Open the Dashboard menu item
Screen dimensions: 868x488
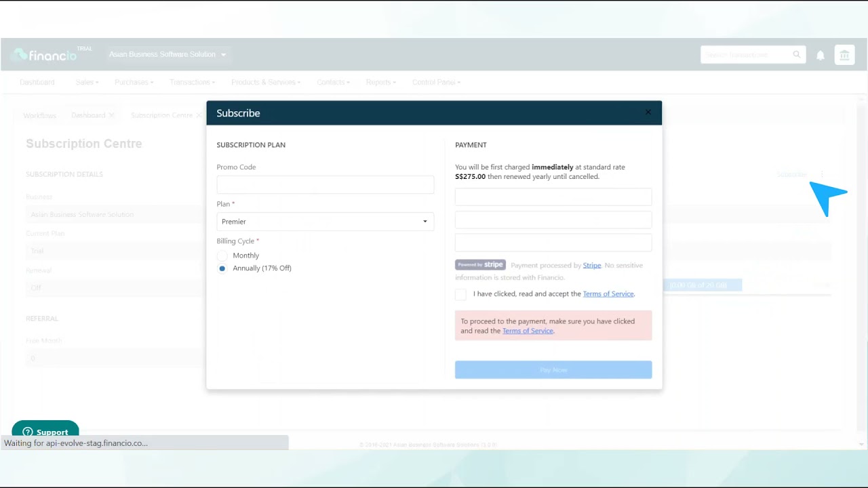(37, 82)
